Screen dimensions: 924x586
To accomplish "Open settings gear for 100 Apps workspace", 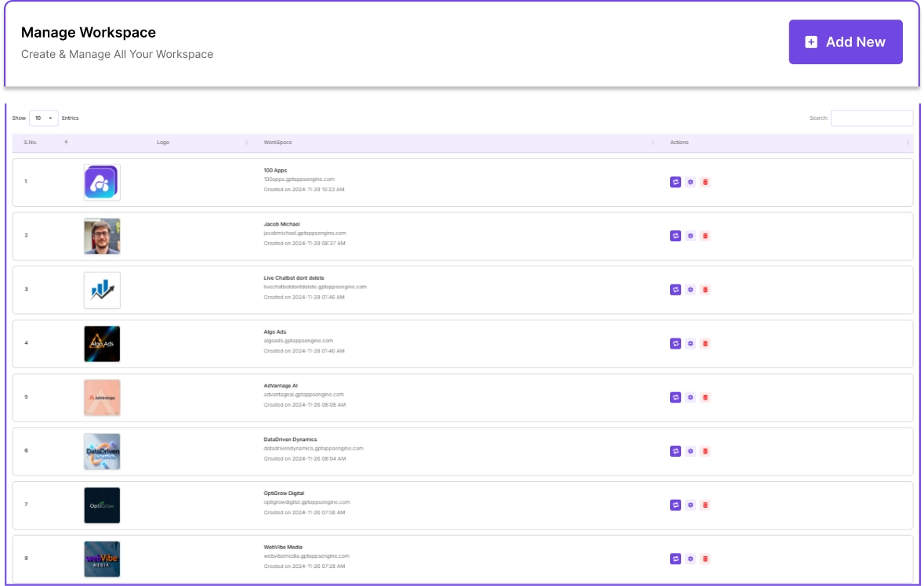I will pos(690,182).
